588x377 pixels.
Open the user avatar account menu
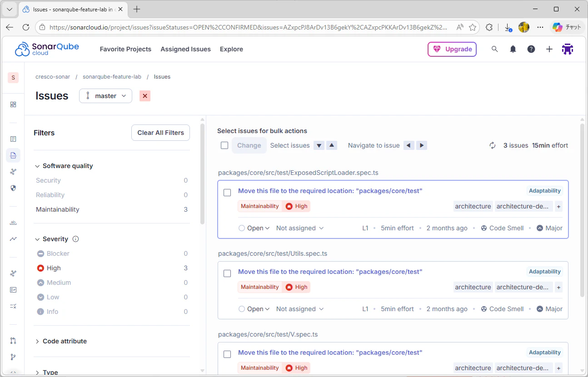coord(568,49)
